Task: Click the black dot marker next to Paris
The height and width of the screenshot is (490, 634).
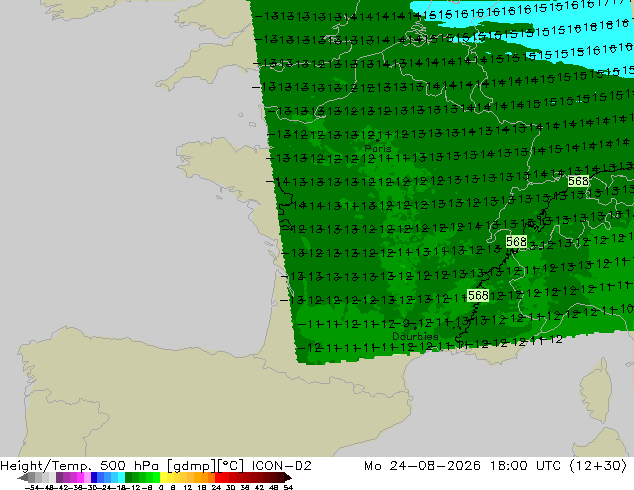Action: click(378, 141)
